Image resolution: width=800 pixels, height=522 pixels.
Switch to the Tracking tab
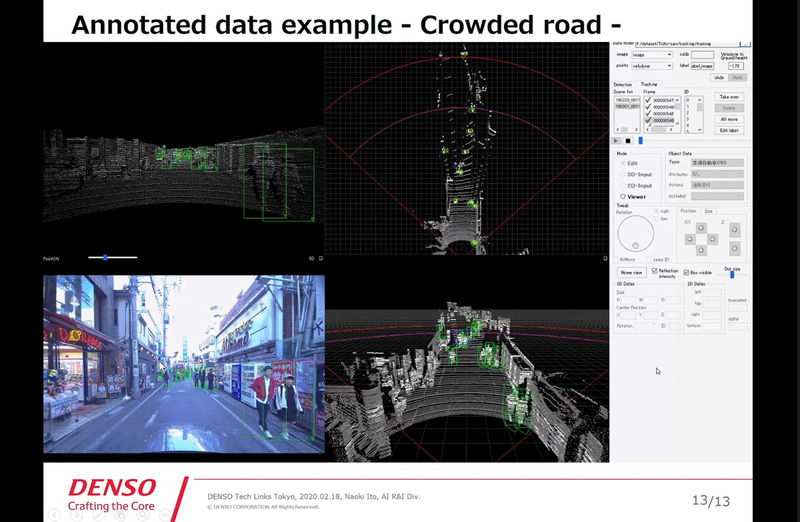pyautogui.click(x=649, y=84)
